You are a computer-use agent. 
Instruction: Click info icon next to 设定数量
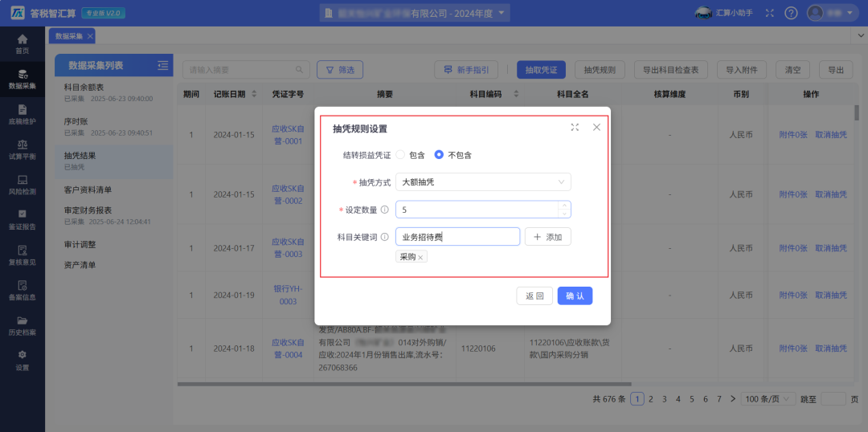point(385,210)
